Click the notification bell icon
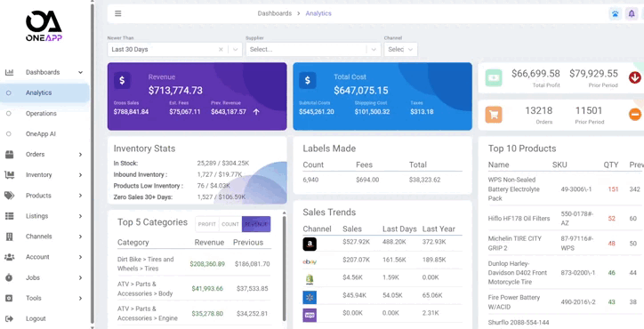 coord(632,13)
